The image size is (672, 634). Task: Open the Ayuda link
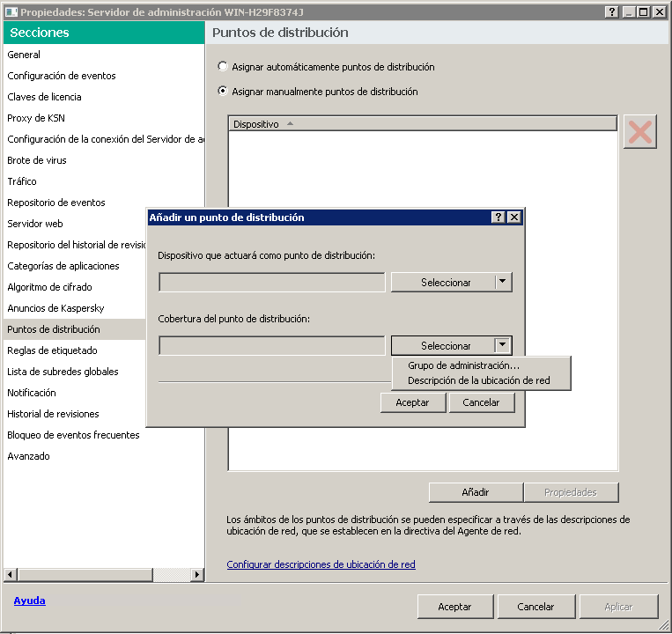29,601
